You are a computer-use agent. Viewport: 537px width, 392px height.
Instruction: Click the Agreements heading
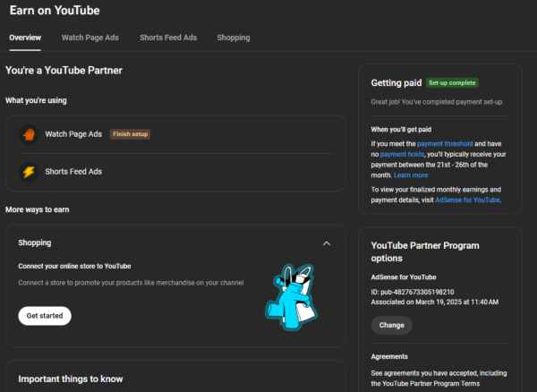[389, 356]
